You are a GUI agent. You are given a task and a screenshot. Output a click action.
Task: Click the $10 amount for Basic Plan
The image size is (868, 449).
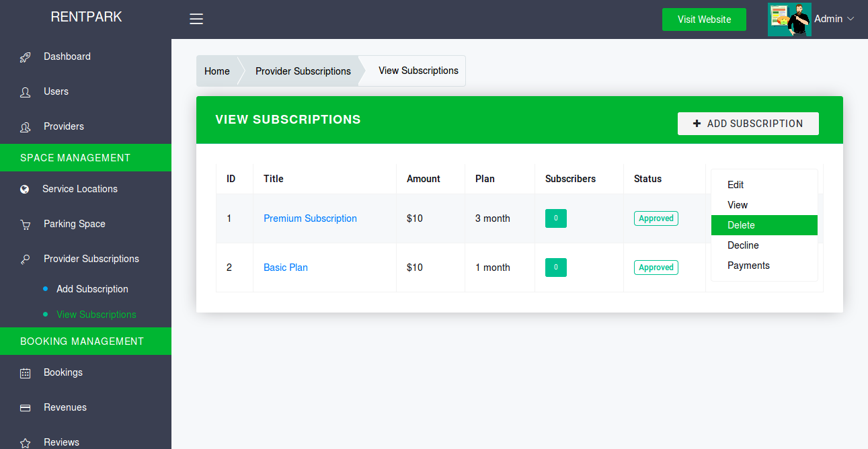coord(415,268)
